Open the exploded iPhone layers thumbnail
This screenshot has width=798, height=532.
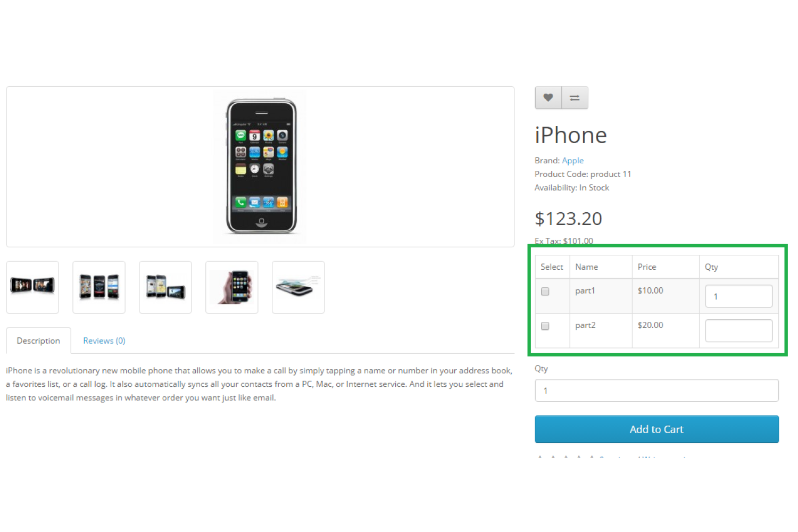pos(298,287)
